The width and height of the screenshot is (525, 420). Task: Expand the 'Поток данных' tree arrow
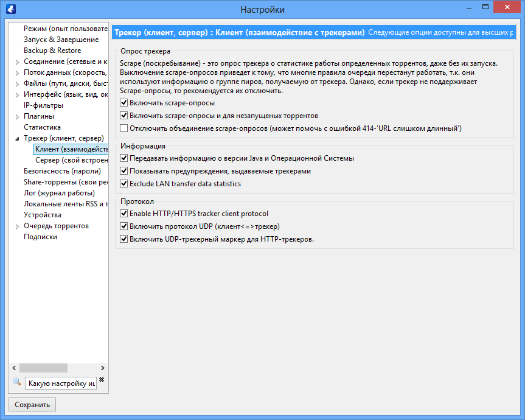(x=18, y=73)
